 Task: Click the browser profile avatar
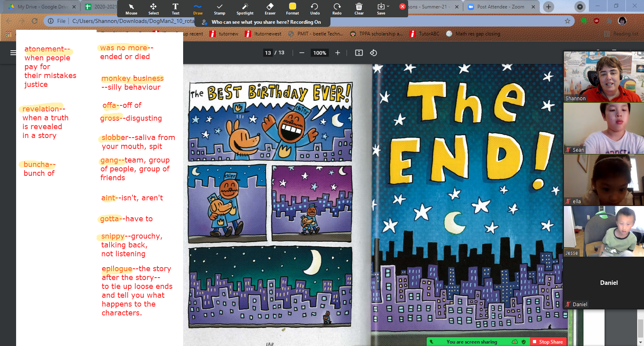[622, 21]
